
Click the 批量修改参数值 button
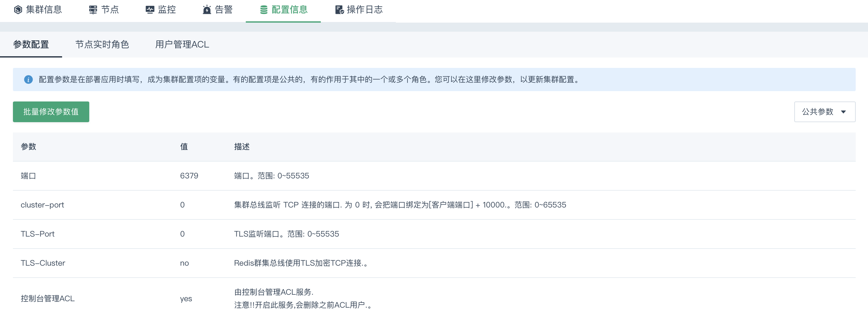pyautogui.click(x=51, y=112)
